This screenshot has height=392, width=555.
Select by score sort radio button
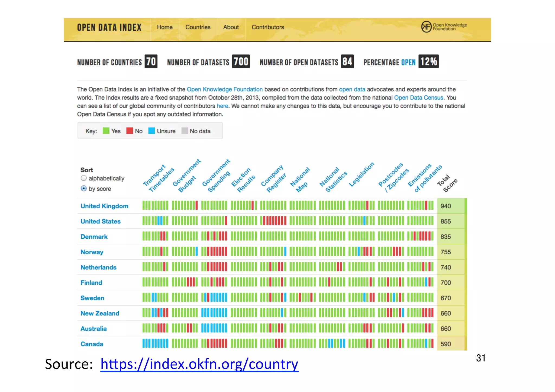click(84, 189)
